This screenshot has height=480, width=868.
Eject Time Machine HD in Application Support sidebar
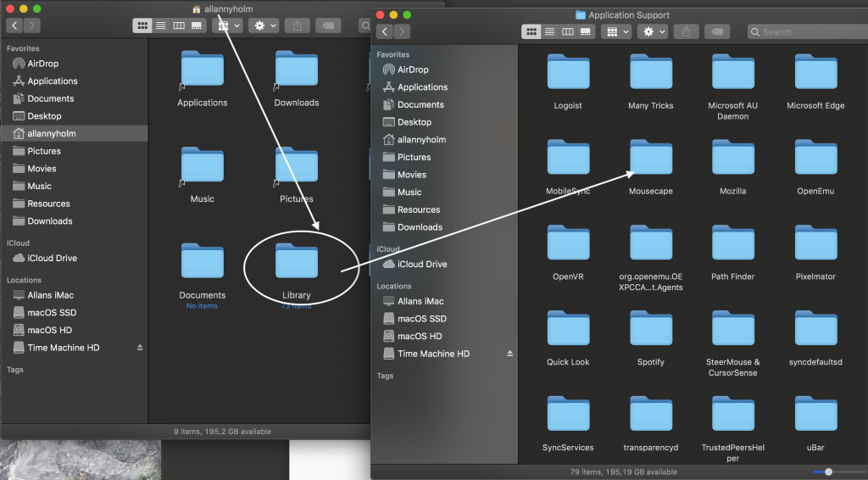pos(509,354)
